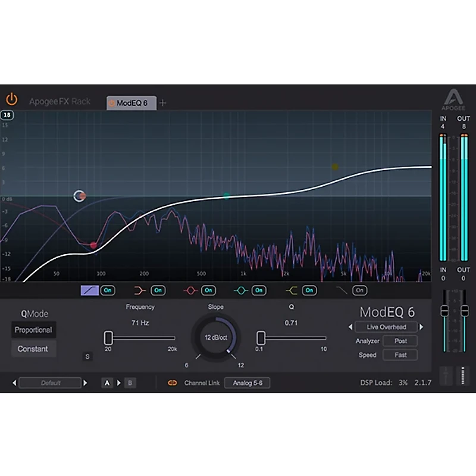Click the plus tab to add an effect
The height and width of the screenshot is (476, 476).
[x=162, y=102]
